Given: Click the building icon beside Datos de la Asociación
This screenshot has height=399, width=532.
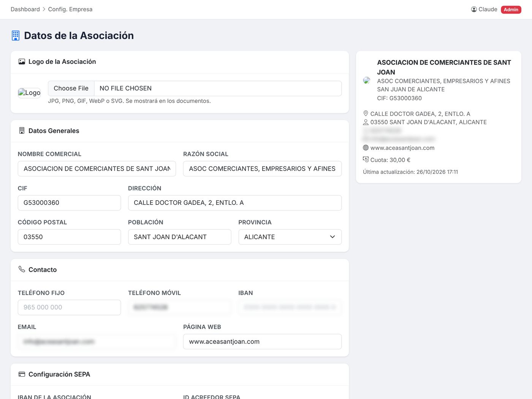Looking at the screenshot, I should [16, 36].
